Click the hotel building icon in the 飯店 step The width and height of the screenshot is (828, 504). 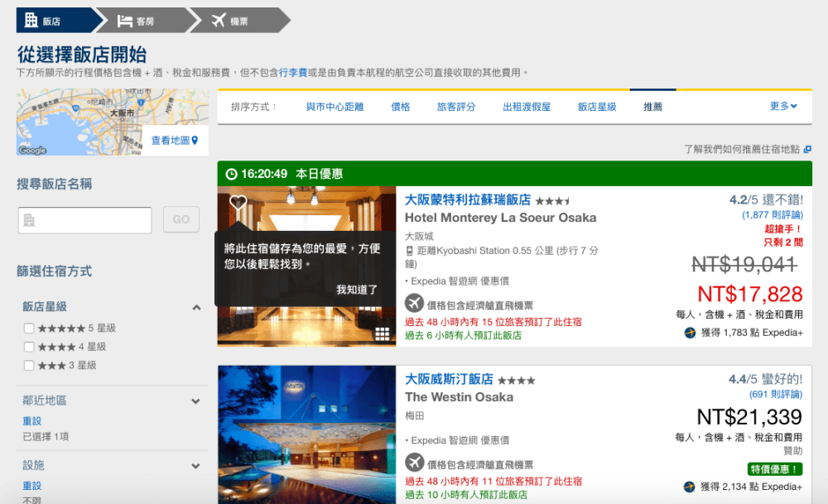(x=31, y=20)
